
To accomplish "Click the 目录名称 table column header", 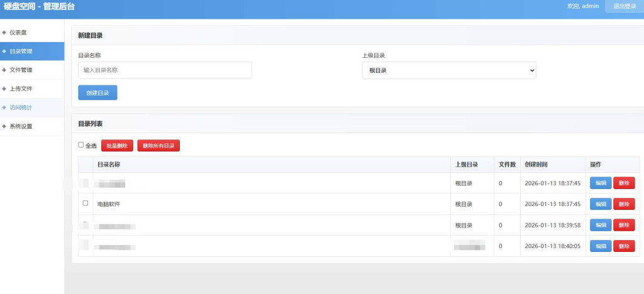I will (109, 165).
